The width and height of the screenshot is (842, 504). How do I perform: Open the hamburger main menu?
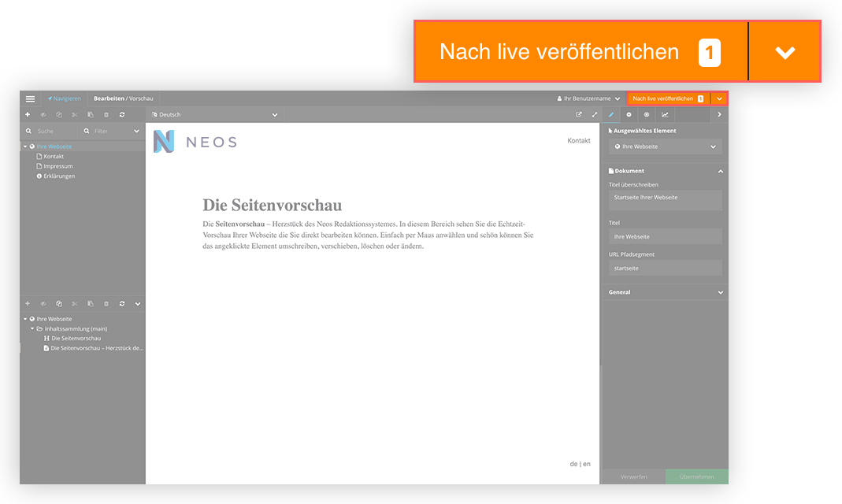(x=30, y=98)
